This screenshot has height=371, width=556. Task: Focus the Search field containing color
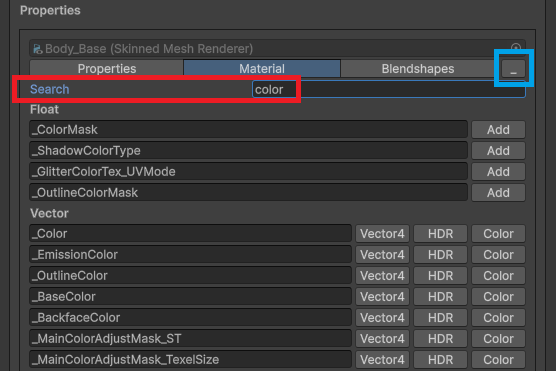(x=389, y=89)
